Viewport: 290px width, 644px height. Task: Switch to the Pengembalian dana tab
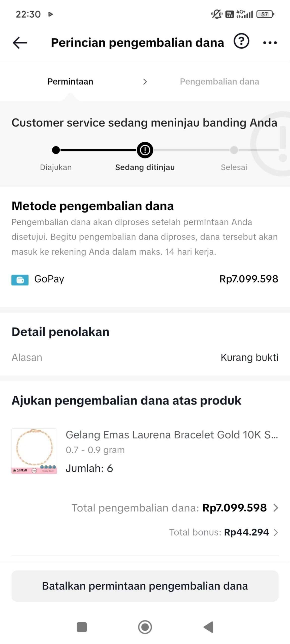[x=219, y=82]
